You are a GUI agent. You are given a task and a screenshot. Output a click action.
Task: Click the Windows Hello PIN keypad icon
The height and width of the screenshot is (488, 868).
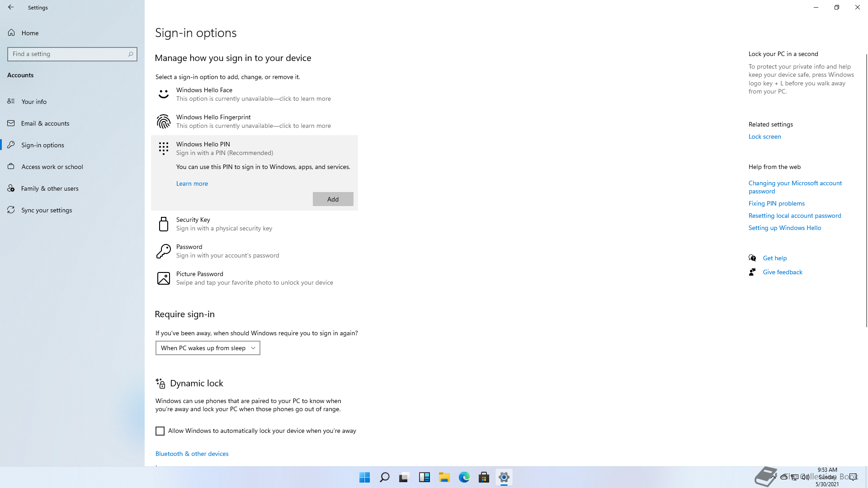pos(163,148)
